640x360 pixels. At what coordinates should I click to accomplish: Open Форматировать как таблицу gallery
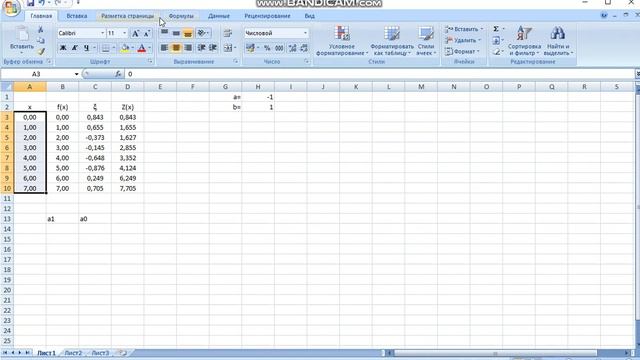pos(392,41)
